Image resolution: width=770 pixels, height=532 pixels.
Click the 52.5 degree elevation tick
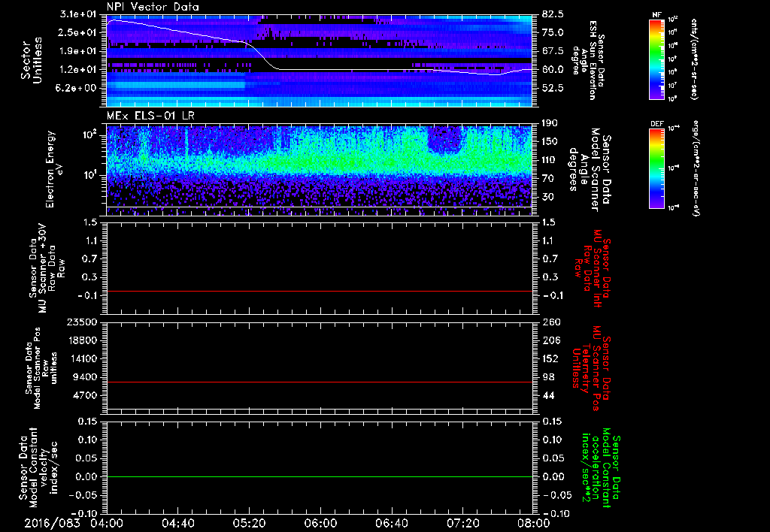coord(553,88)
